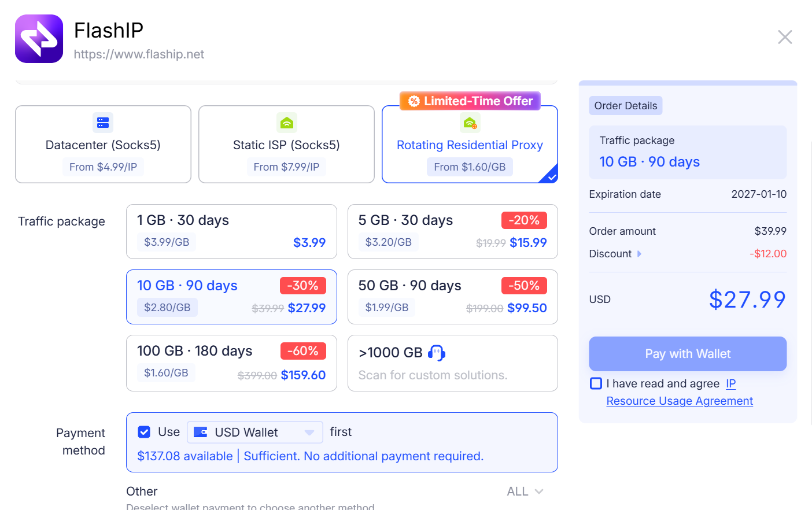
Task: Click the Rotating Residential Proxy icon
Action: [x=470, y=123]
